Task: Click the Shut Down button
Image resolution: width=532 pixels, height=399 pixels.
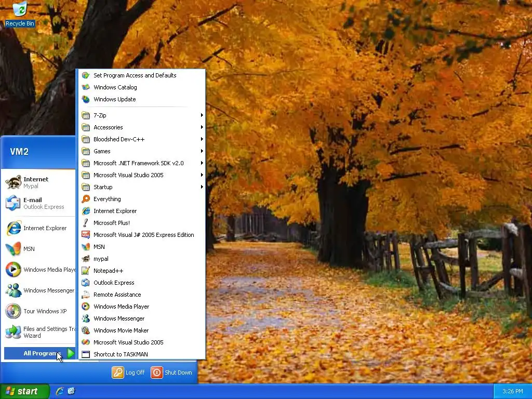Action: point(171,372)
